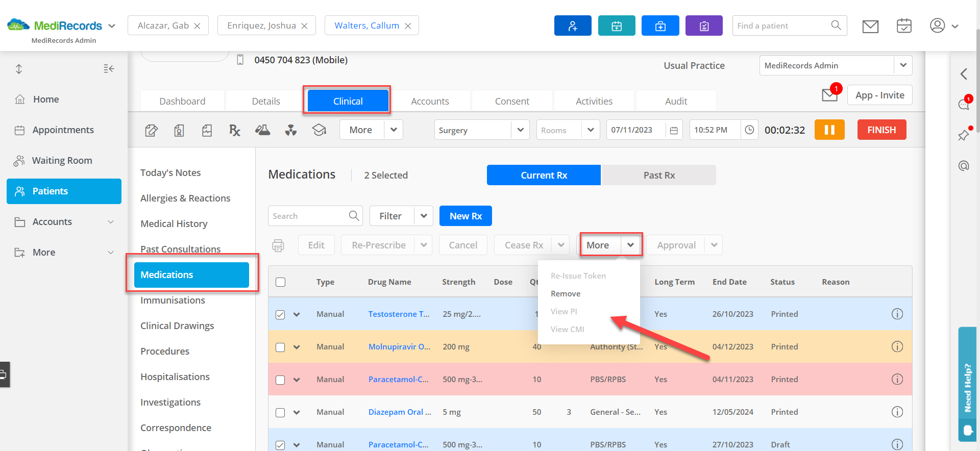Click the info icon on Testosterone row
Image resolution: width=980 pixels, height=451 pixels.
(897, 314)
